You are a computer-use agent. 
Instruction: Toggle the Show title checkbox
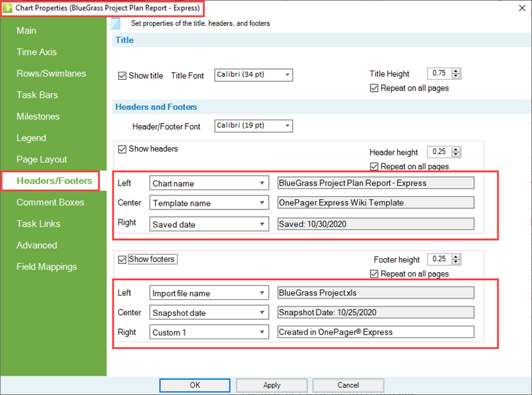(122, 76)
